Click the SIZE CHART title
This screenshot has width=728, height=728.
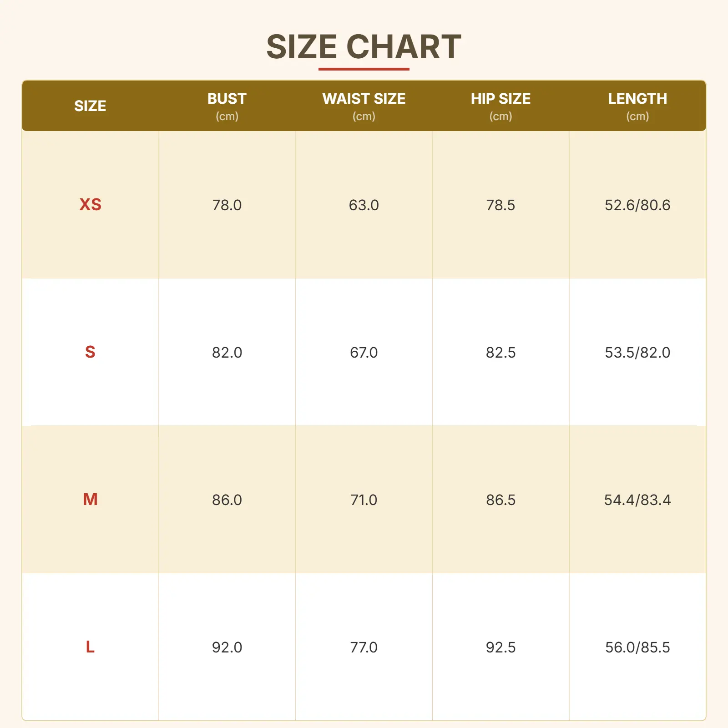pos(364,47)
